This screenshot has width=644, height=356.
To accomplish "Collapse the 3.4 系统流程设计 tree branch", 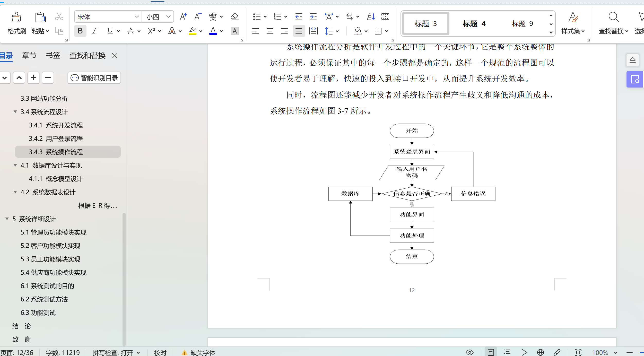I will (15, 112).
